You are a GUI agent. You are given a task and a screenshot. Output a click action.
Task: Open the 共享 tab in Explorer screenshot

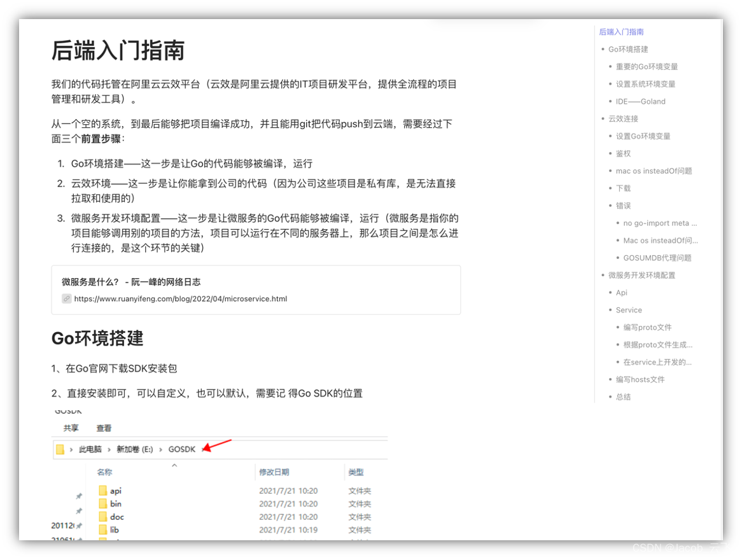(71, 428)
